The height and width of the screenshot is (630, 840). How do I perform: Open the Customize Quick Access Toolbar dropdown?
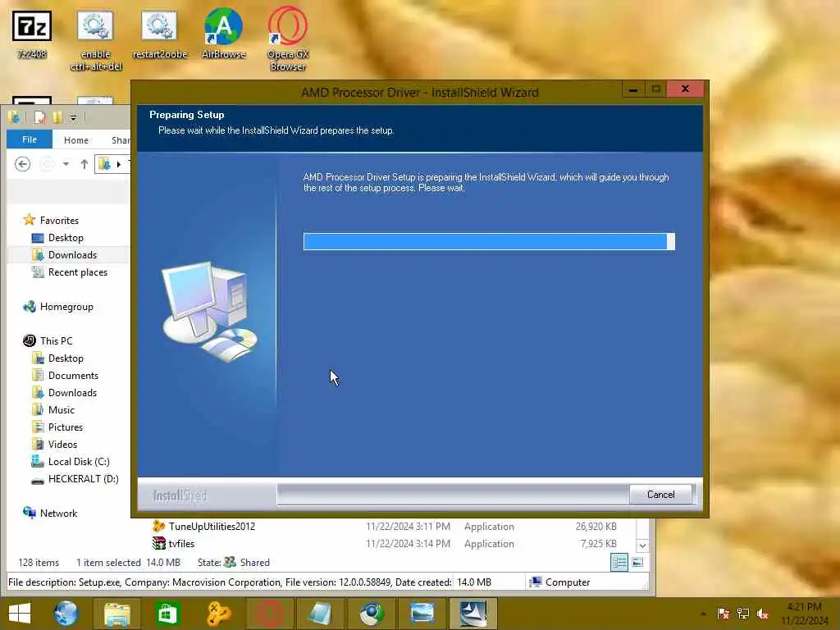tap(73, 118)
